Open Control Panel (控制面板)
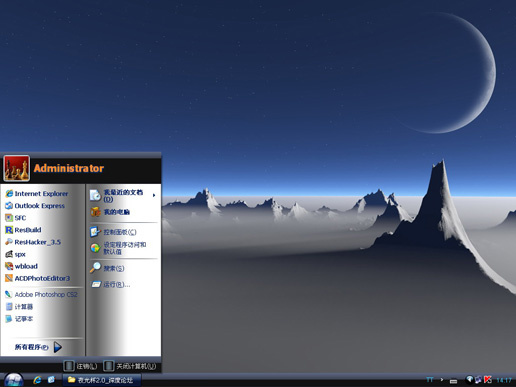The image size is (516, 387). (x=113, y=232)
